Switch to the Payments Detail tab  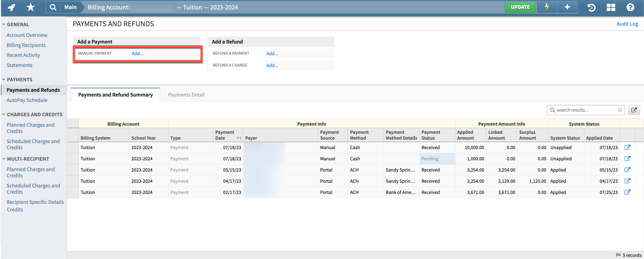click(186, 95)
